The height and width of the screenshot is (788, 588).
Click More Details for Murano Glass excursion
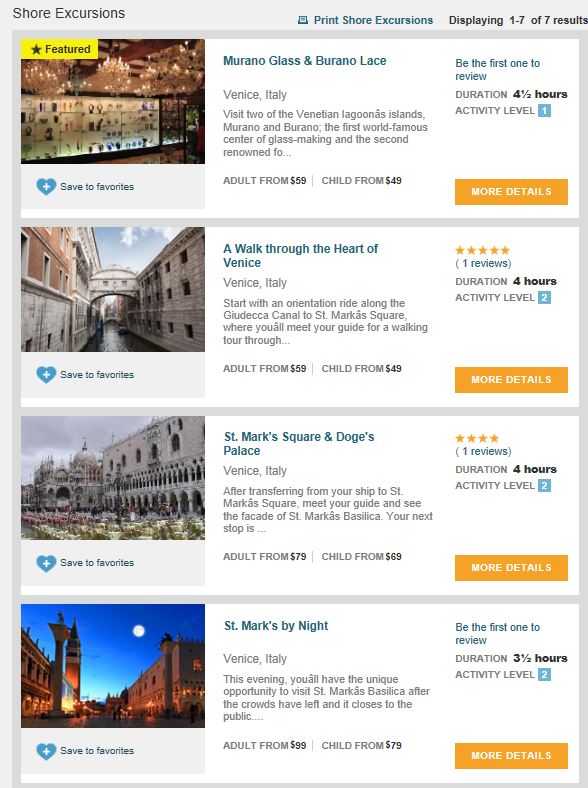511,192
